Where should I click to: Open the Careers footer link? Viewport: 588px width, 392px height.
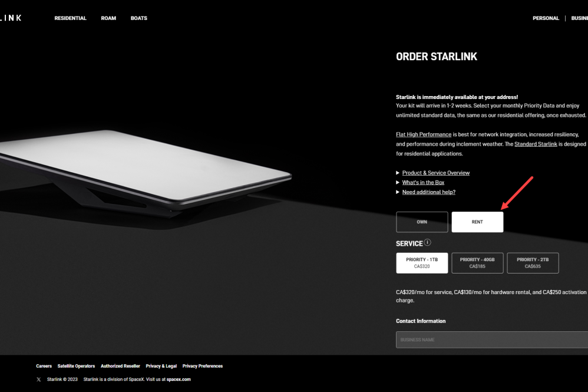44,366
